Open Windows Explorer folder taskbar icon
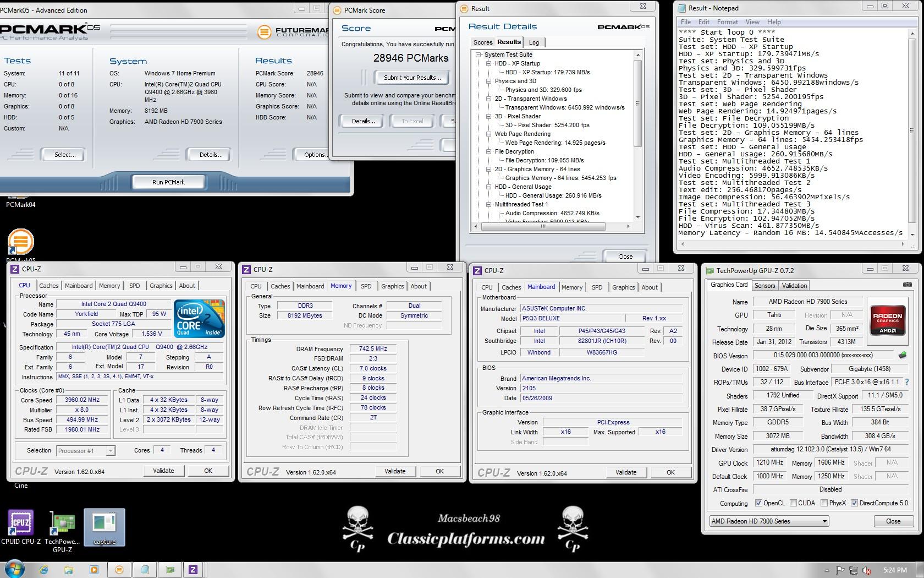924x578 pixels. coord(69,570)
